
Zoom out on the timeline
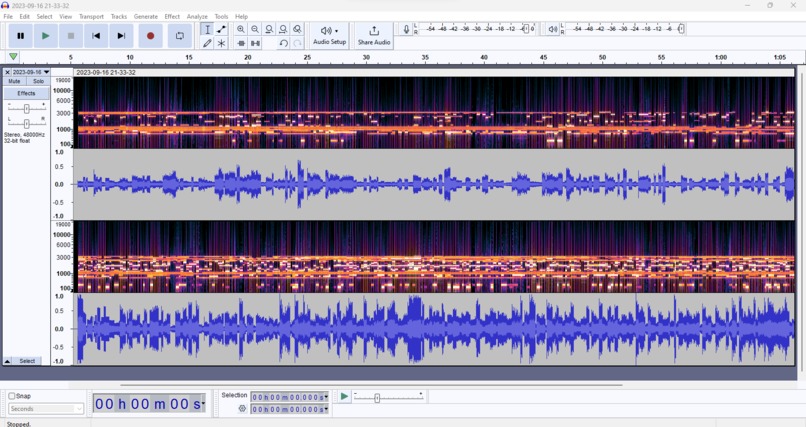[x=255, y=29]
